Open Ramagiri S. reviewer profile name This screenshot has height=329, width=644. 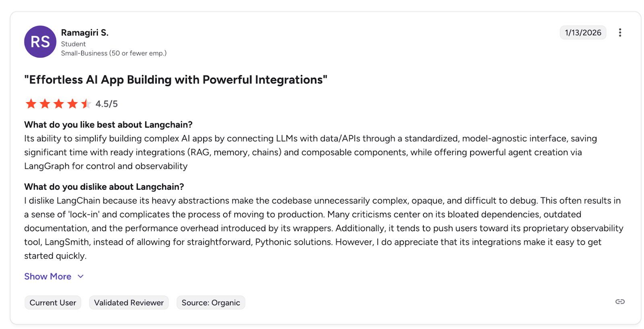click(x=85, y=33)
